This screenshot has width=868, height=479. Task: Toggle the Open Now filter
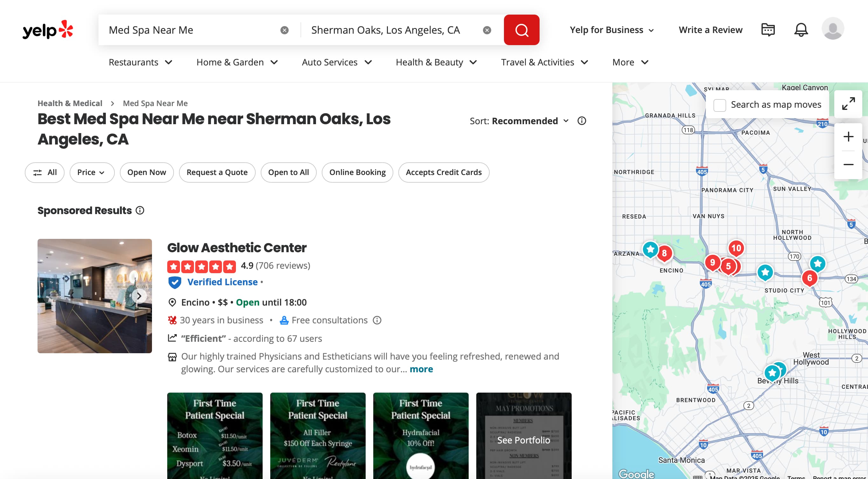point(147,172)
